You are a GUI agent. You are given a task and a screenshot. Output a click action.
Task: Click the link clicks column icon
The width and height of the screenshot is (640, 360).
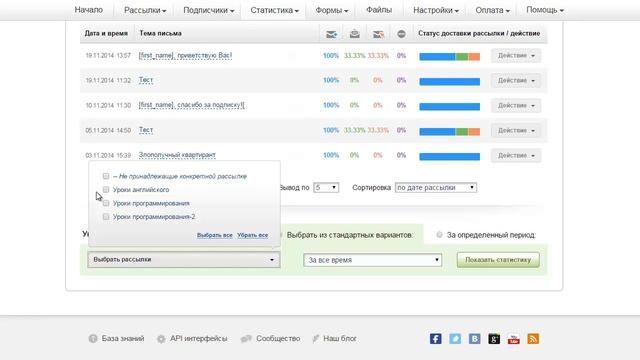click(x=378, y=34)
